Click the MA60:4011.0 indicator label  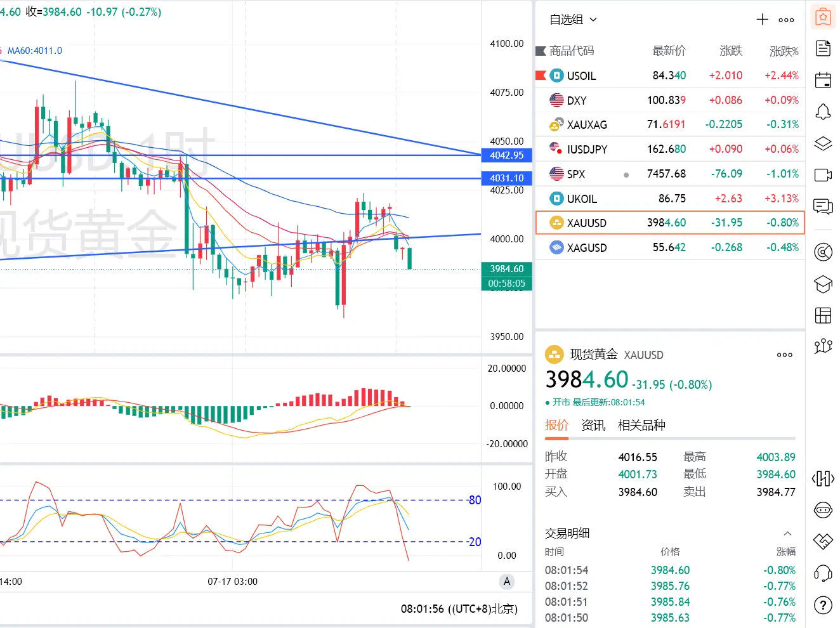tap(35, 51)
